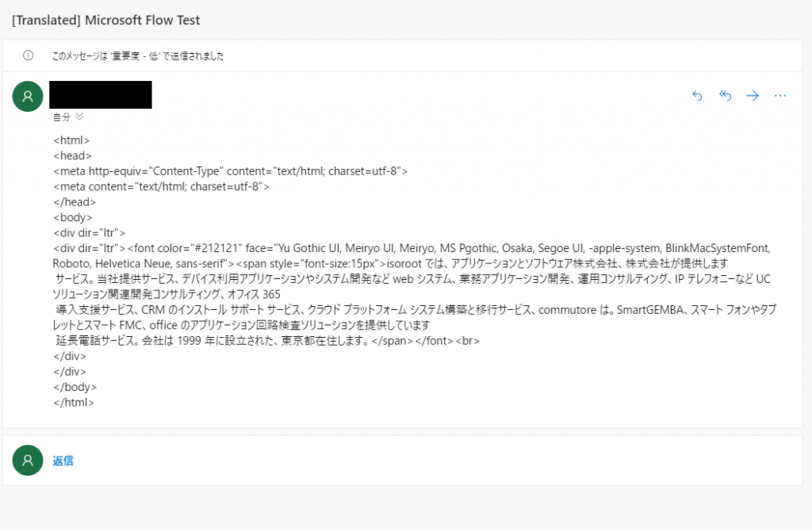The width and height of the screenshot is (812, 532).
Task: Click the line starting 延長電話サービス
Action: 267,341
